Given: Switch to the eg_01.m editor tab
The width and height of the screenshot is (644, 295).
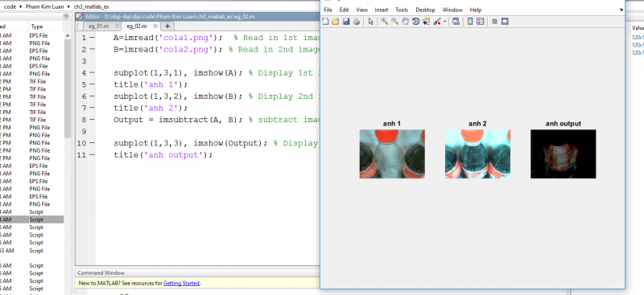Looking at the screenshot, I should (98, 26).
